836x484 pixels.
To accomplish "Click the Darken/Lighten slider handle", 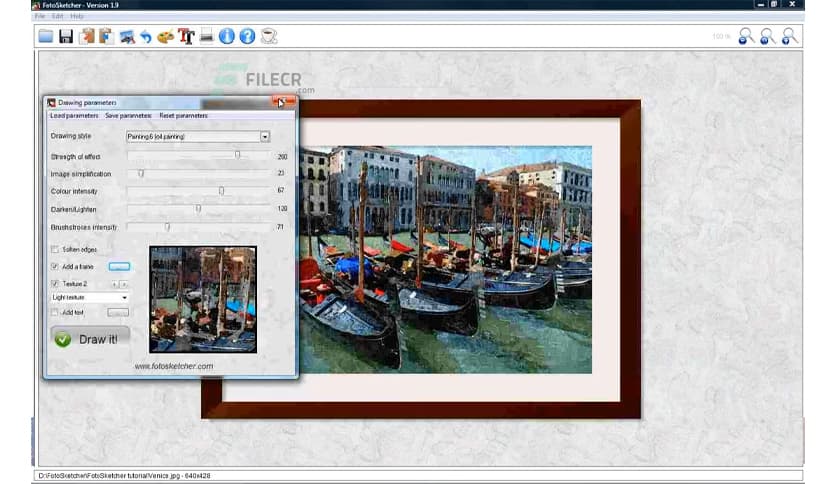I will (x=198, y=208).
